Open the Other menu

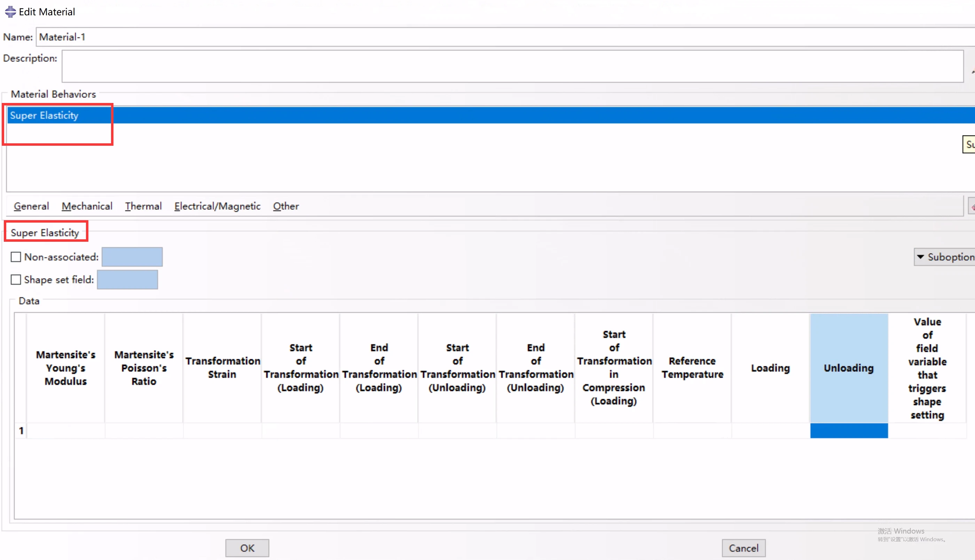286,206
